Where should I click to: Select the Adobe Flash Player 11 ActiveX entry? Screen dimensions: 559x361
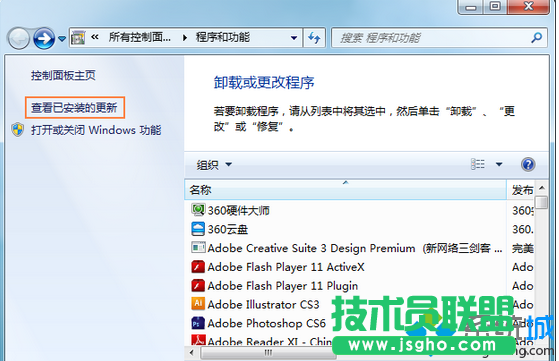click(x=278, y=267)
